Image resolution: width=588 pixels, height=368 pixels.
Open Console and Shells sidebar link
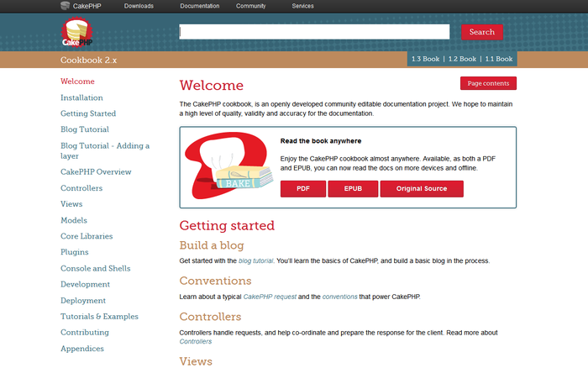coord(96,269)
